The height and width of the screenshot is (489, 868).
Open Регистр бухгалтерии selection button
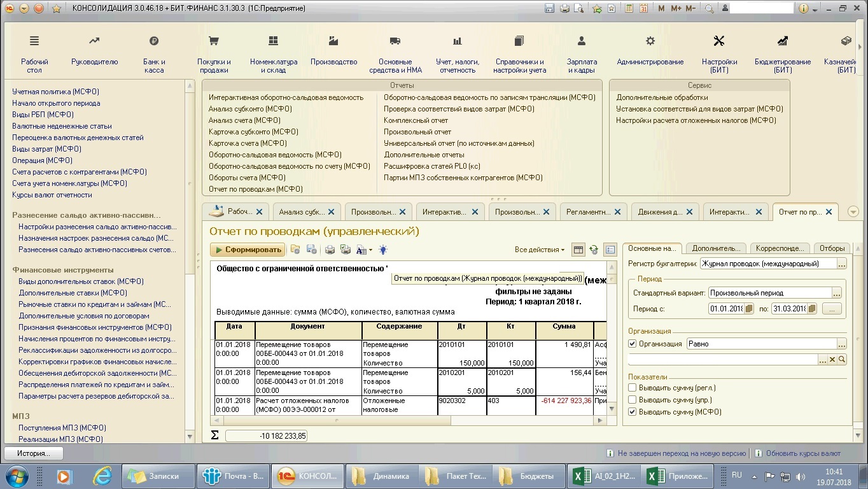tap(842, 264)
